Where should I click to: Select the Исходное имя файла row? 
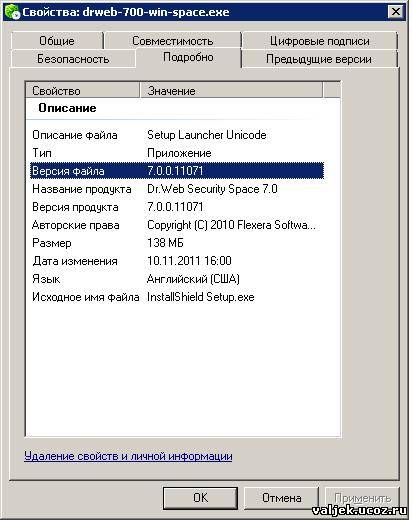[177, 297]
